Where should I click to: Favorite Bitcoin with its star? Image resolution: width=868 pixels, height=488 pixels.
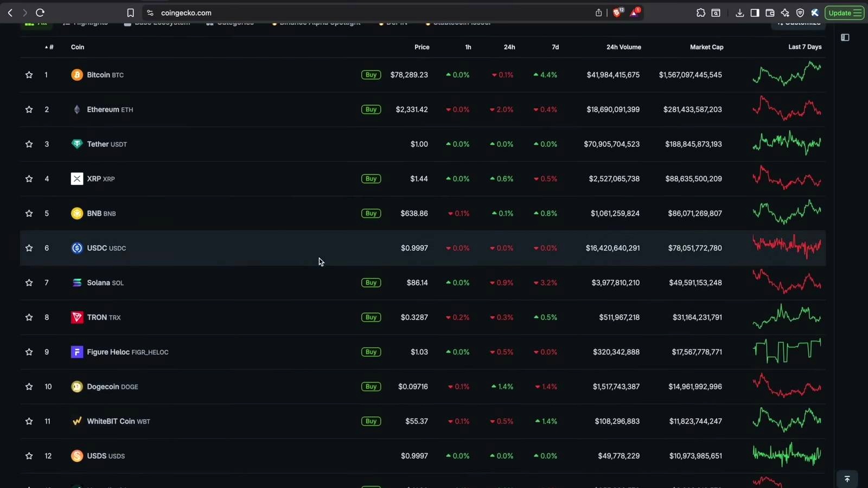tap(29, 75)
